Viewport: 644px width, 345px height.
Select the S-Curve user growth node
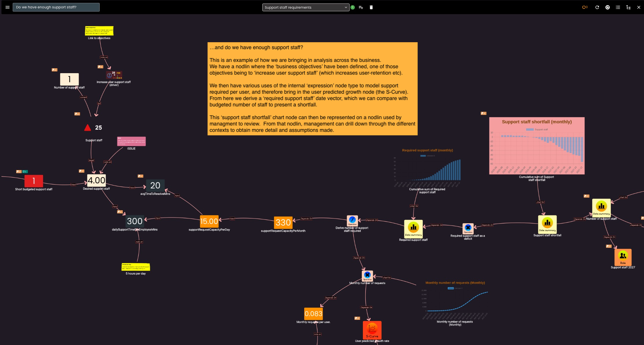[372, 330]
